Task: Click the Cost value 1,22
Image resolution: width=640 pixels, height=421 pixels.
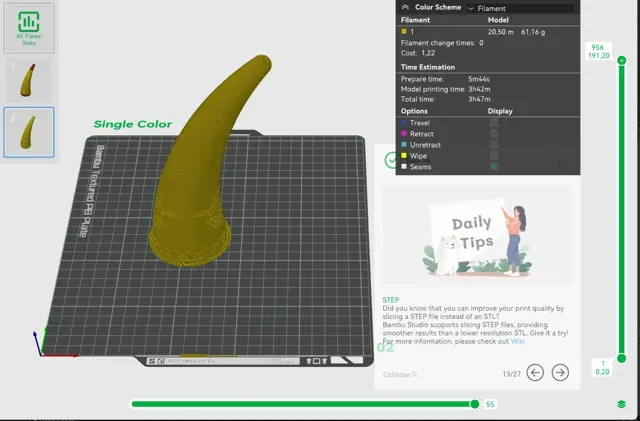Action: [428, 53]
